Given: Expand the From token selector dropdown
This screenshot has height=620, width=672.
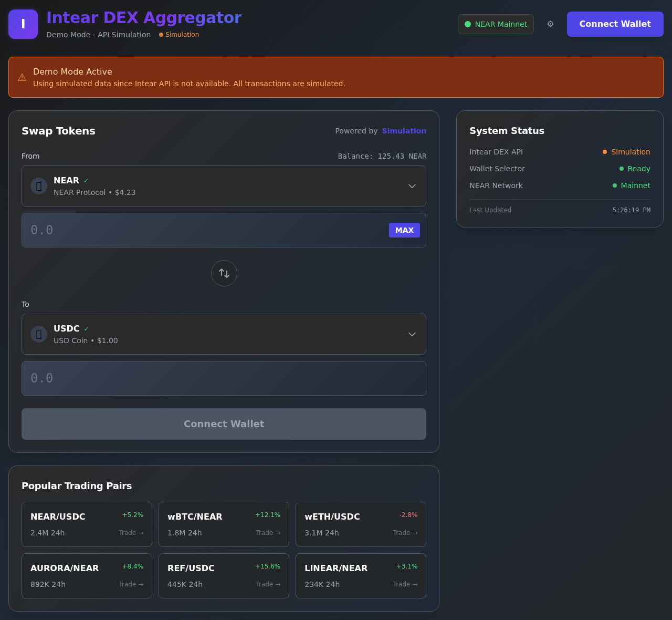Looking at the screenshot, I should (x=412, y=185).
